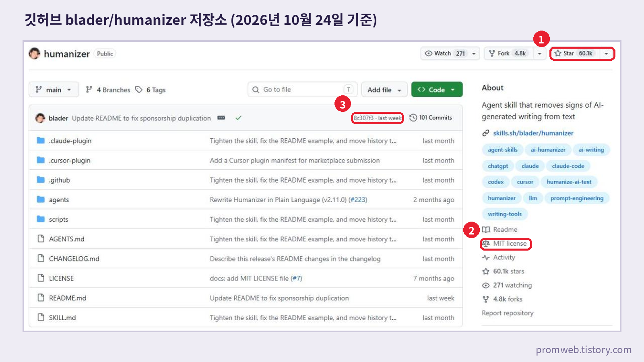This screenshot has width=644, height=362.
Task: Open the Readme sidebar link
Action: [x=500, y=230]
